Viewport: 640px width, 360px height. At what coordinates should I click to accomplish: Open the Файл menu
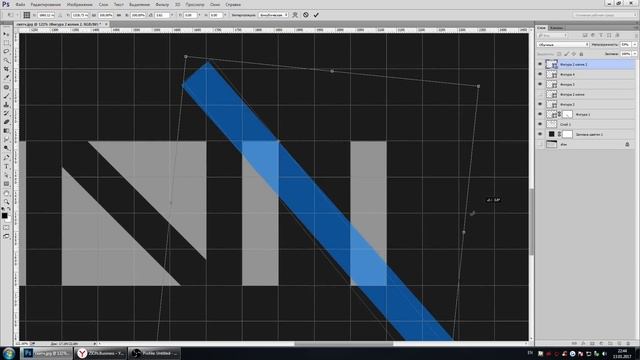pos(20,4)
